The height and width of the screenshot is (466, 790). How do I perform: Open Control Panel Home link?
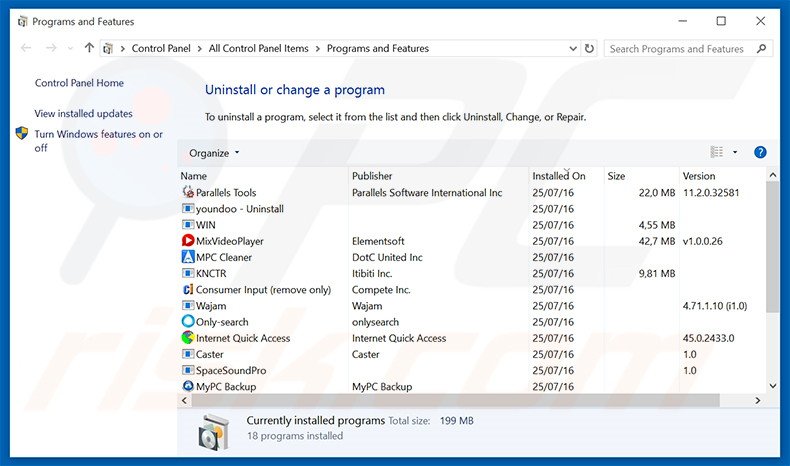point(79,83)
